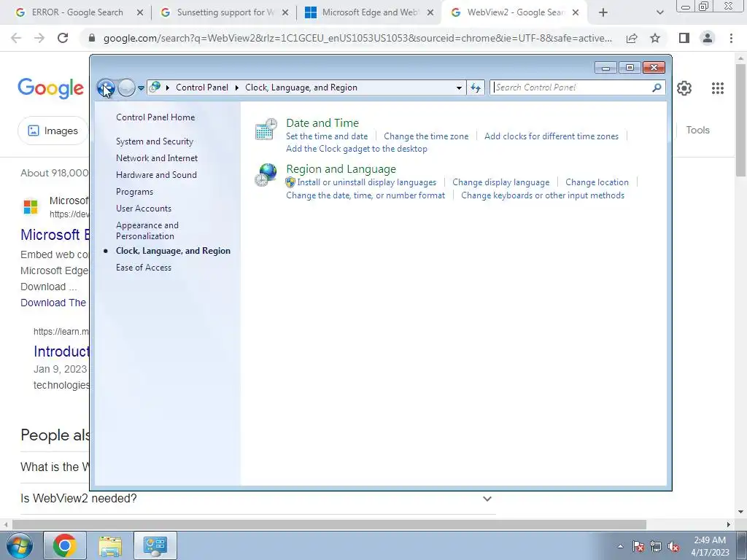747x560 pixels.
Task: Open Appearance and Personalization category
Action: (x=147, y=230)
